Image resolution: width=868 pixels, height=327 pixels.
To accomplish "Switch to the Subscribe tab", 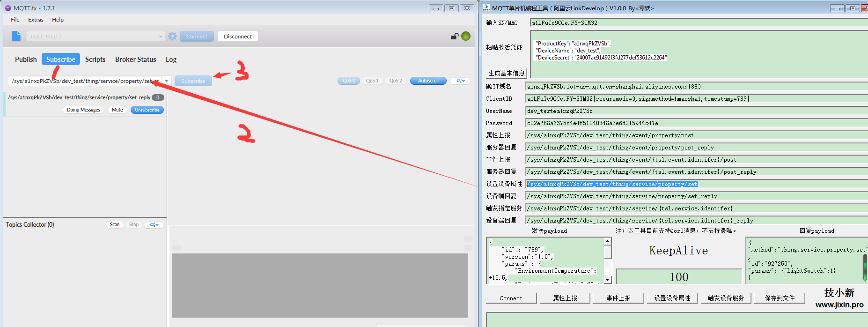I will tap(61, 59).
